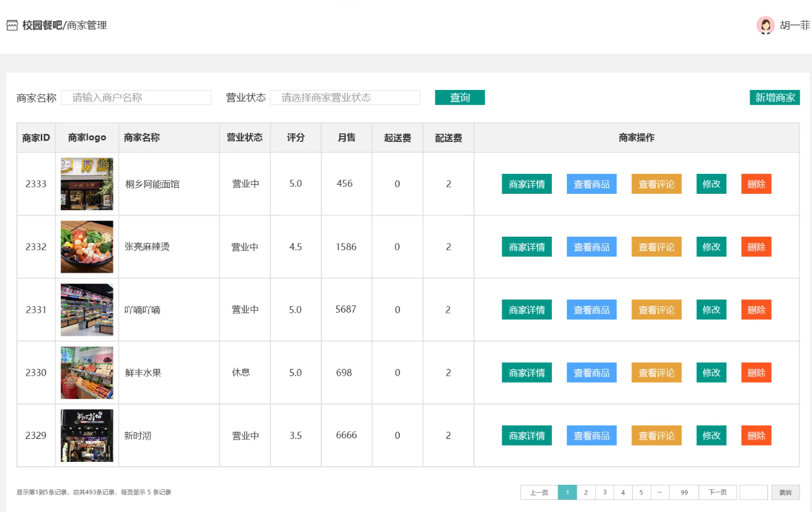Click 查看评论 for 鲜丰水果

click(657, 373)
